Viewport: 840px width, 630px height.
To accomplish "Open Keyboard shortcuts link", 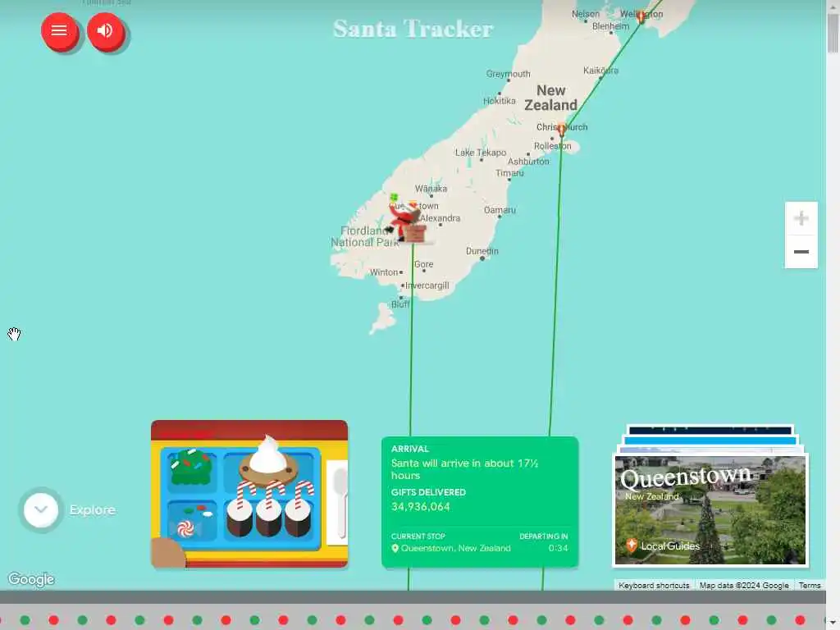I will [654, 586].
